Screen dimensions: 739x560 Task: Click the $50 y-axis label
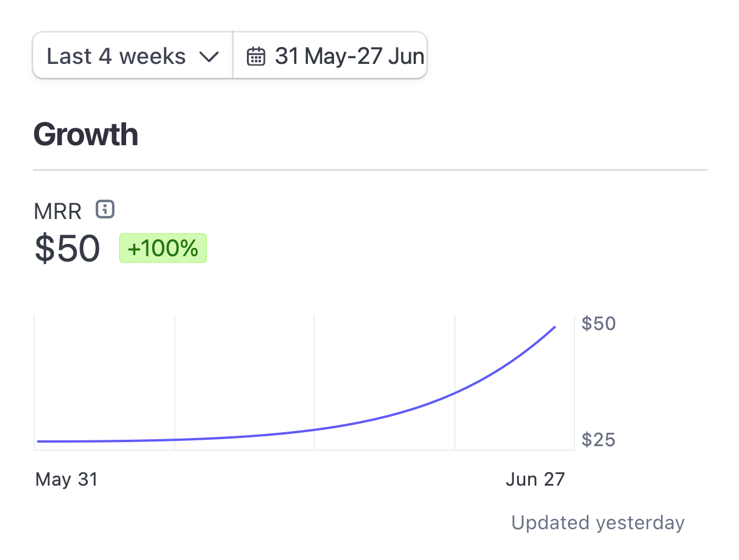tap(598, 324)
